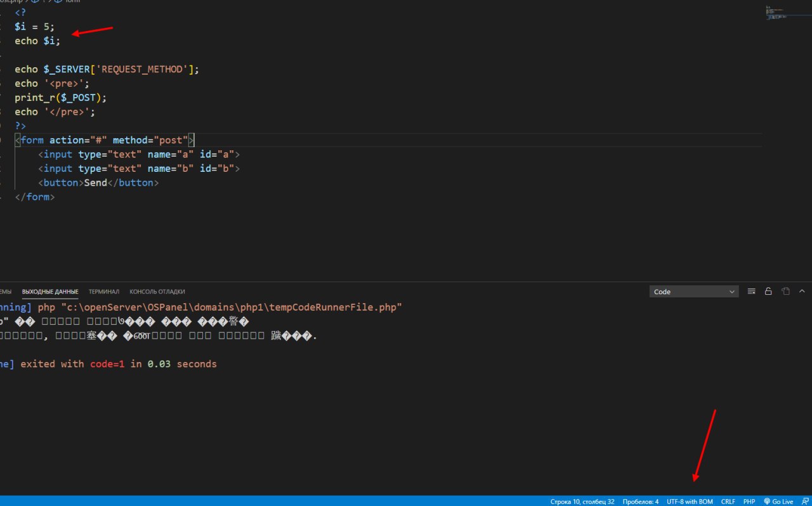Click the editor minimap thumbnail
The image size is (812, 506).
[x=776, y=11]
